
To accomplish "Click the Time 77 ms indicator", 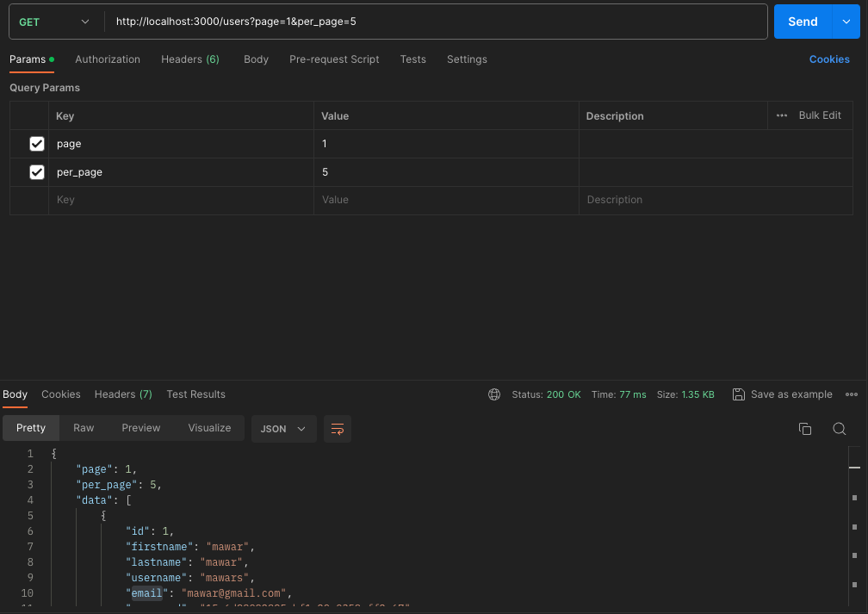I will pyautogui.click(x=618, y=394).
